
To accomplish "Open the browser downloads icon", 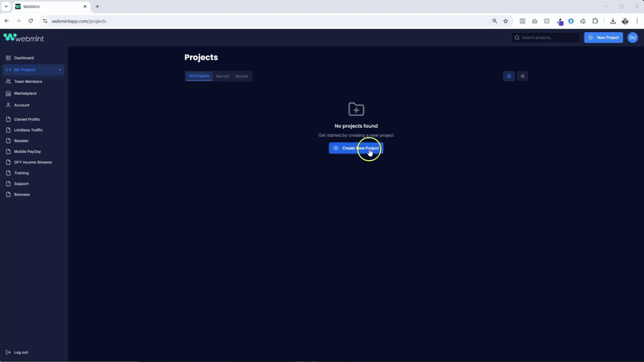I will 613,21.
